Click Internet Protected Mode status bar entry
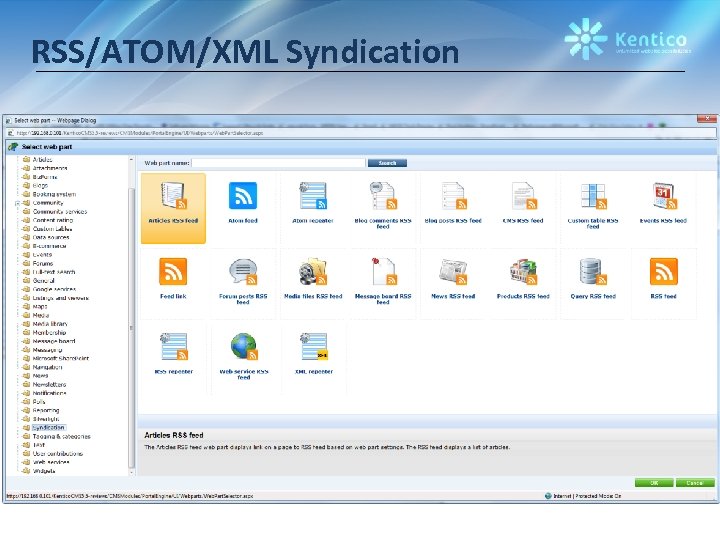Viewport: 720px width, 540px height. pos(583,496)
